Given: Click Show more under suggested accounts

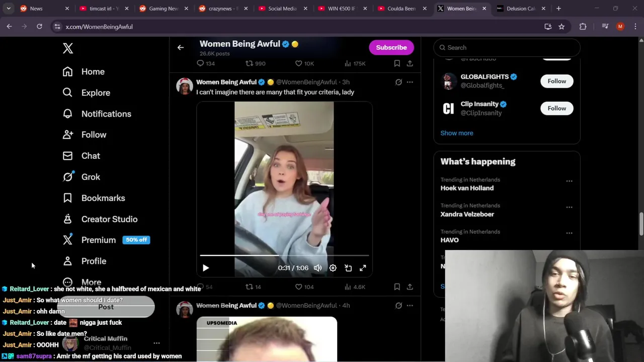Looking at the screenshot, I should 457,133.
